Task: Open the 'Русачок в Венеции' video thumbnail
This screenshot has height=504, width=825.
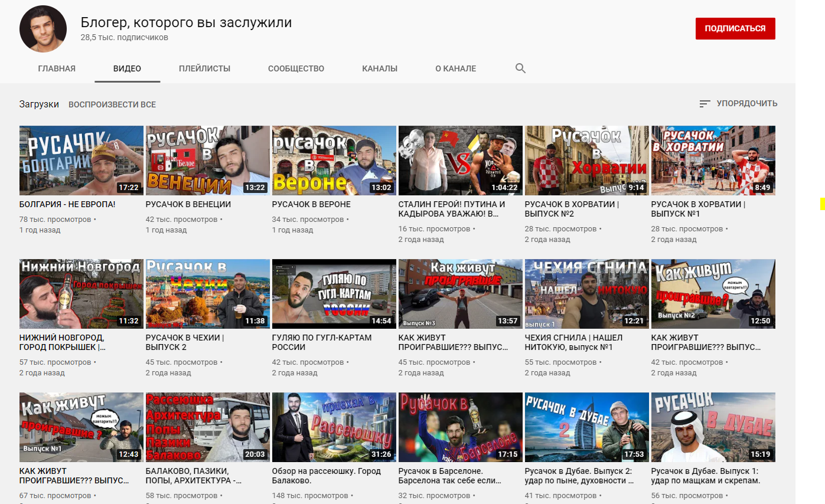Action: point(208,161)
